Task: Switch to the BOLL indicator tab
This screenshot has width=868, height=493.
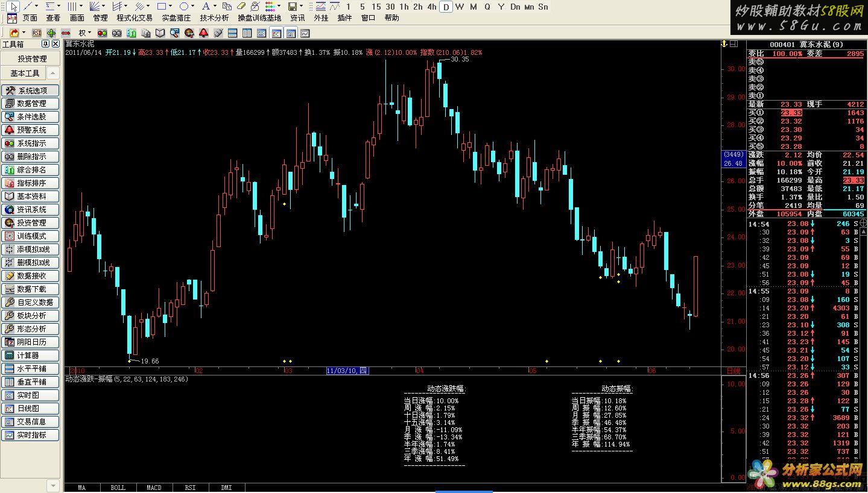Action: [x=118, y=488]
